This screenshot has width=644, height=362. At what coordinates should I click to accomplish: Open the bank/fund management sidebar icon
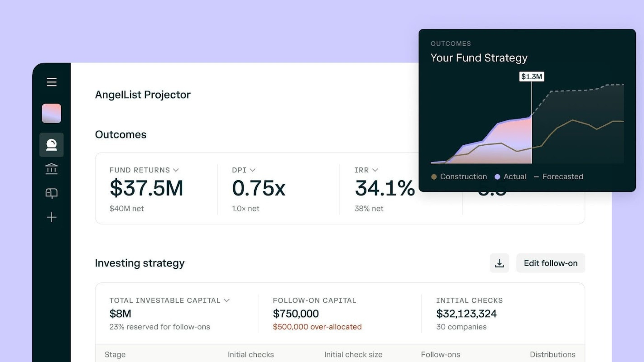click(51, 169)
